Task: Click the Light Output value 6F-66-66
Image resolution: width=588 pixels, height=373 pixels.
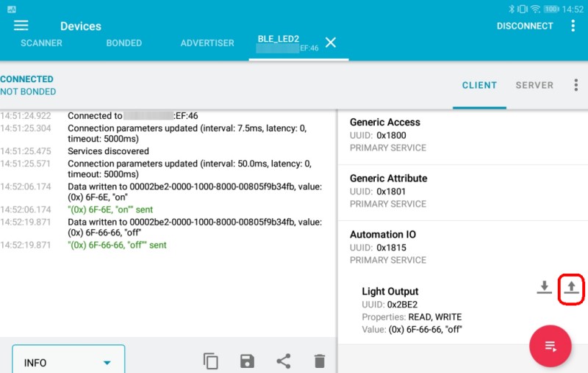Action: [426, 330]
